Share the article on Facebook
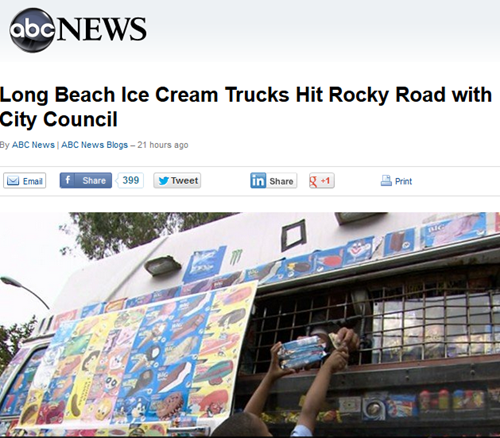This screenshot has height=438, width=500. coord(86,180)
